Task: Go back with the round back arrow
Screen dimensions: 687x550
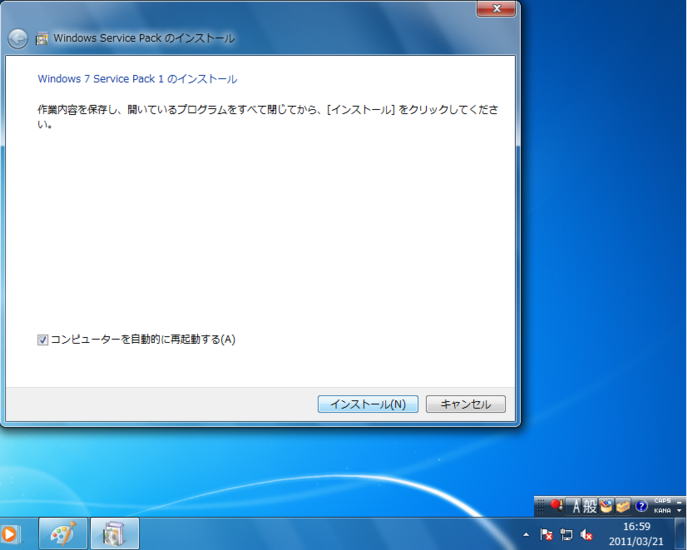Action: pos(18,39)
